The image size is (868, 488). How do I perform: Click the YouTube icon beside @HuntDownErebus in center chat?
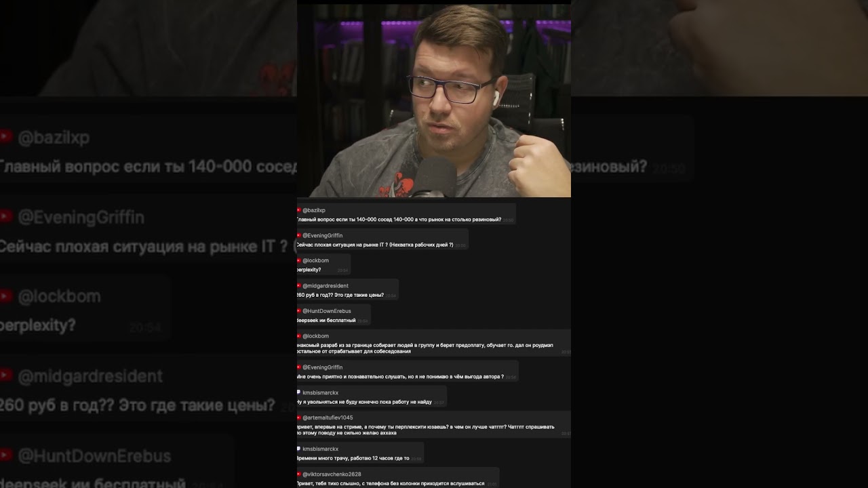click(299, 310)
